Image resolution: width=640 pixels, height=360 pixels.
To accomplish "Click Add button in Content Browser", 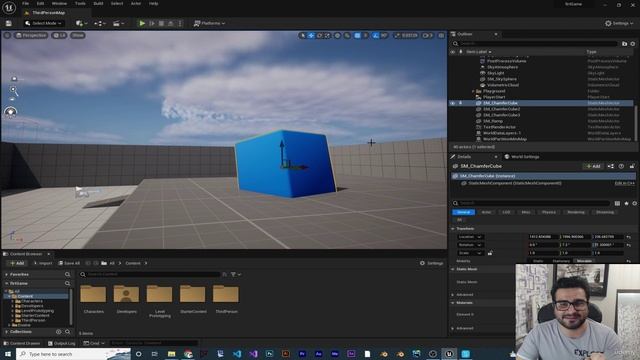I will tap(17, 263).
